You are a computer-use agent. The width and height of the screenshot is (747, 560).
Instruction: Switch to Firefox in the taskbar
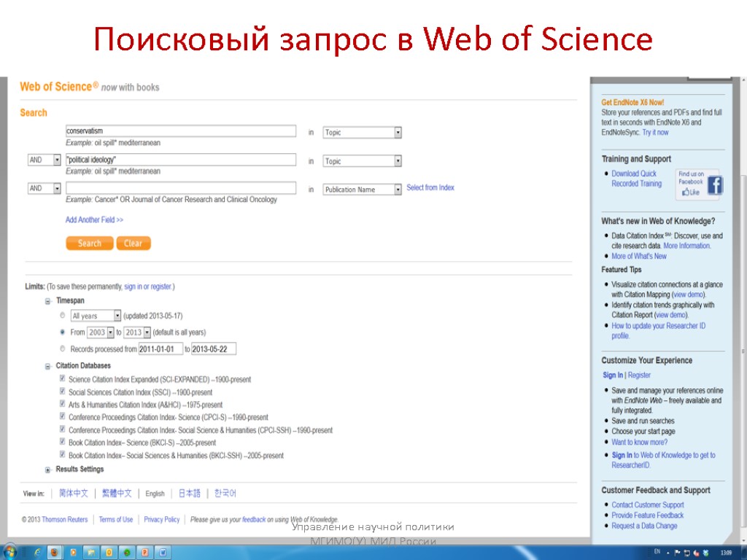[x=55, y=553]
